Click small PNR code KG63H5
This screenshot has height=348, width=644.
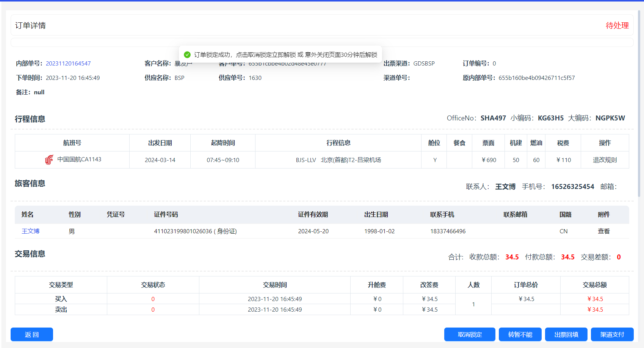551,118
